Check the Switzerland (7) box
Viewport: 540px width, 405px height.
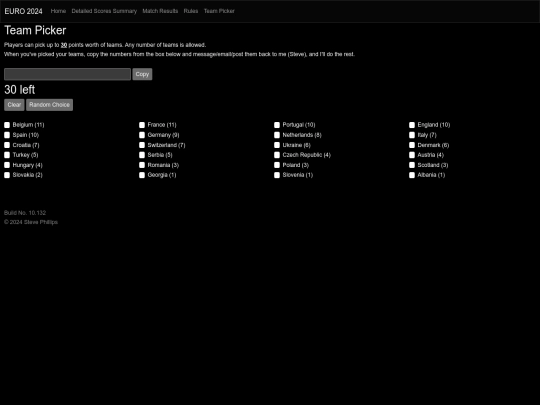[142, 145]
